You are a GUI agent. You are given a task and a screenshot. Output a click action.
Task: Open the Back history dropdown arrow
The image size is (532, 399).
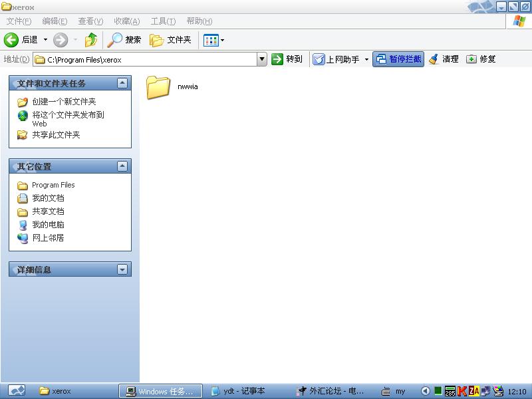(45, 40)
